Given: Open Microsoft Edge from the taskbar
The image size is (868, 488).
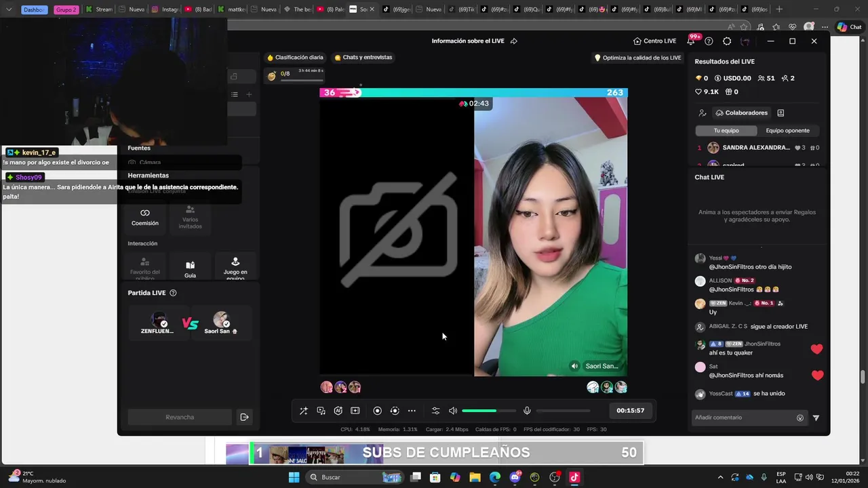Looking at the screenshot, I should pyautogui.click(x=495, y=477).
